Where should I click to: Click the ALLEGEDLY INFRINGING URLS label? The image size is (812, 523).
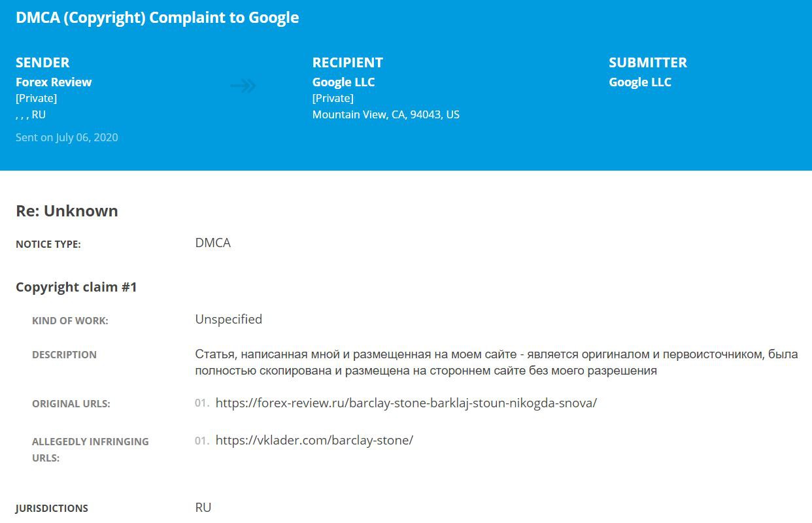tap(90, 450)
